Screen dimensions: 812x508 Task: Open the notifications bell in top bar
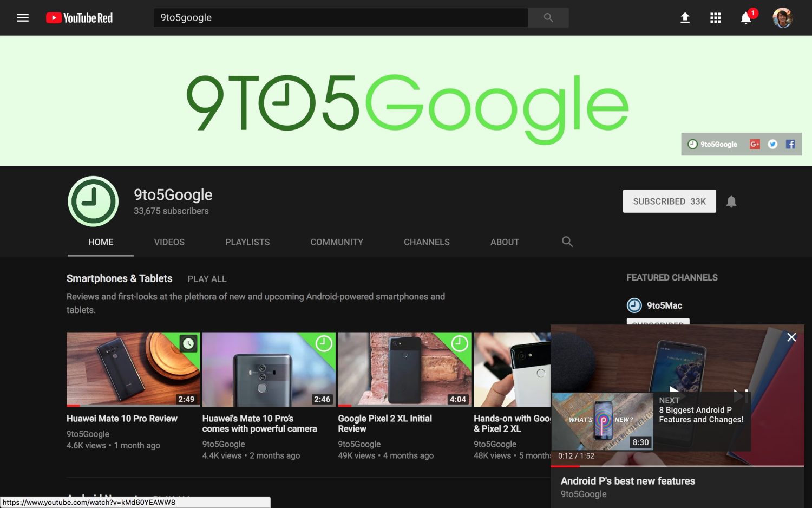pyautogui.click(x=746, y=18)
